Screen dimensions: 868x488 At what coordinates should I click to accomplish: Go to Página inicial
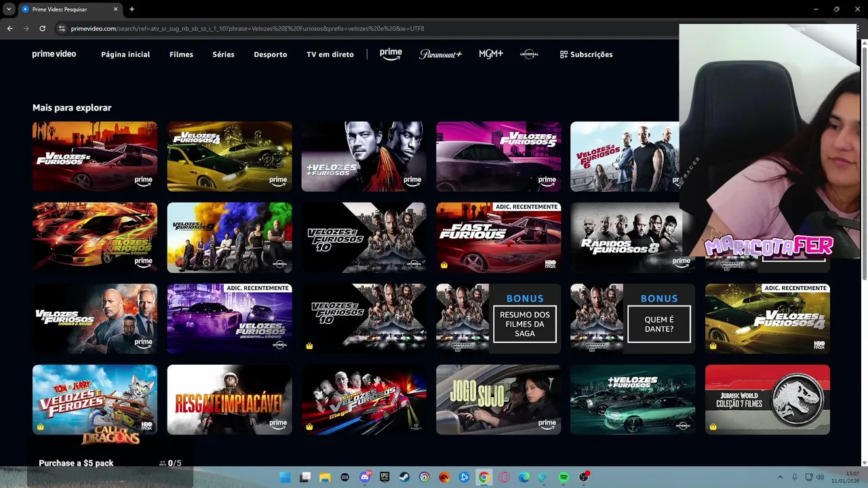coord(125,54)
